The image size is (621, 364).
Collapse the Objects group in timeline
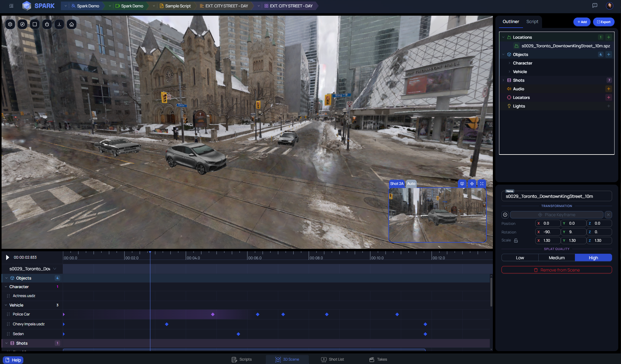coord(6,278)
